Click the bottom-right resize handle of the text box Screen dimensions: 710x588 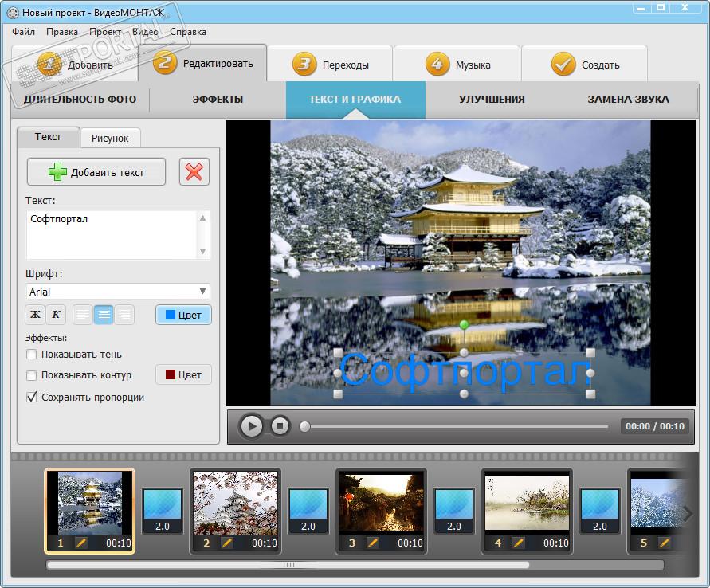(x=590, y=394)
